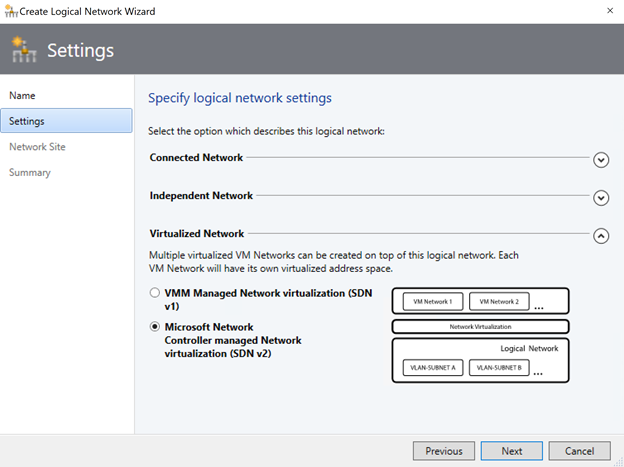Click the Virtualized Network heading
Viewport: 624px width, 467px height.
pos(197,233)
